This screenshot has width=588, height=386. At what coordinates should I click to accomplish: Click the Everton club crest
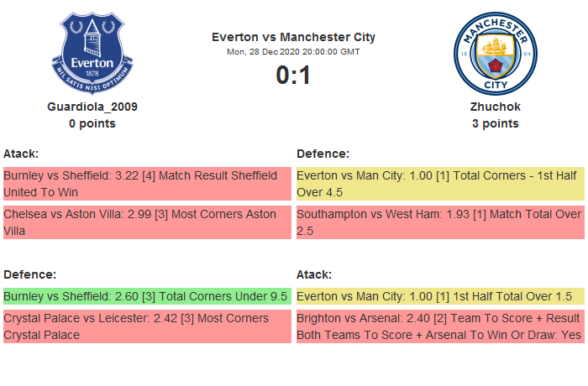pos(92,53)
